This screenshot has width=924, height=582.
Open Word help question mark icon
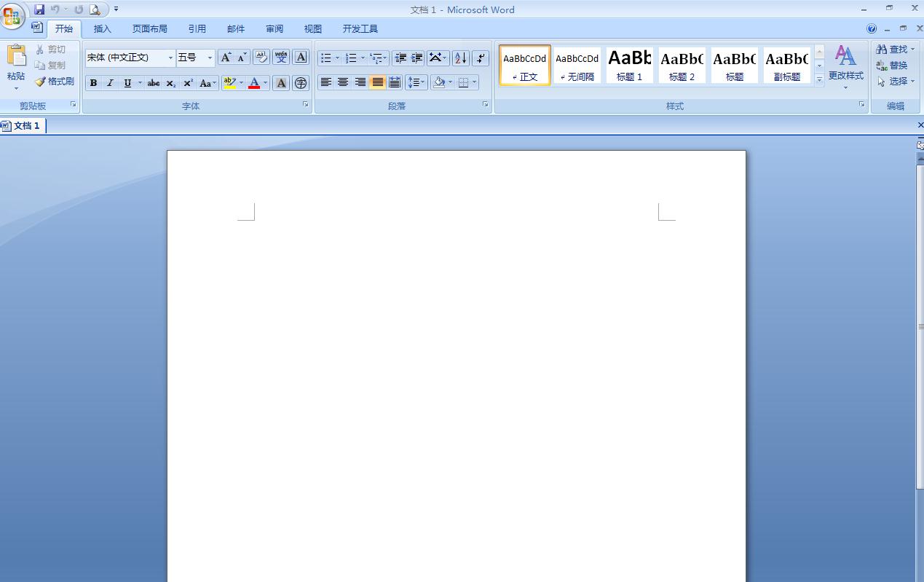click(x=872, y=29)
